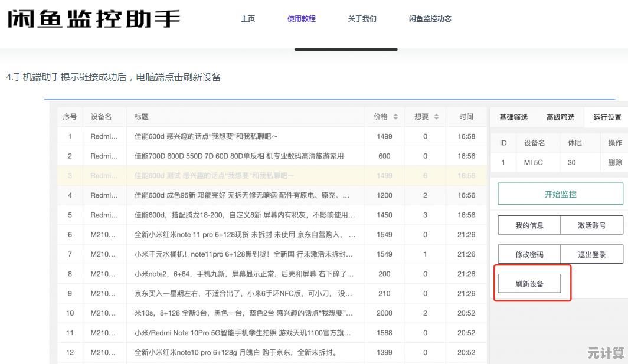This screenshot has height=364, width=628.
Task: Select the 运行设置 tab
Action: click(607, 117)
